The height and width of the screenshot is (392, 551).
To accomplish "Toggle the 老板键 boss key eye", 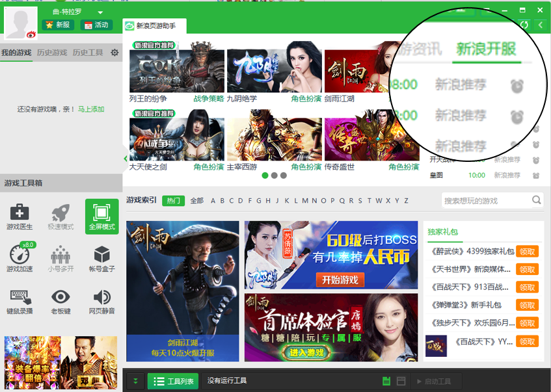I will [60, 302].
